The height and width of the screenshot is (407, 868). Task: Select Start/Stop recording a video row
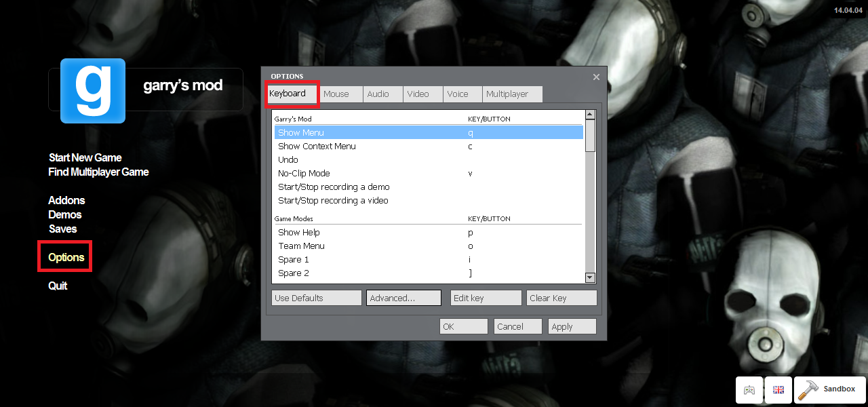[429, 200]
